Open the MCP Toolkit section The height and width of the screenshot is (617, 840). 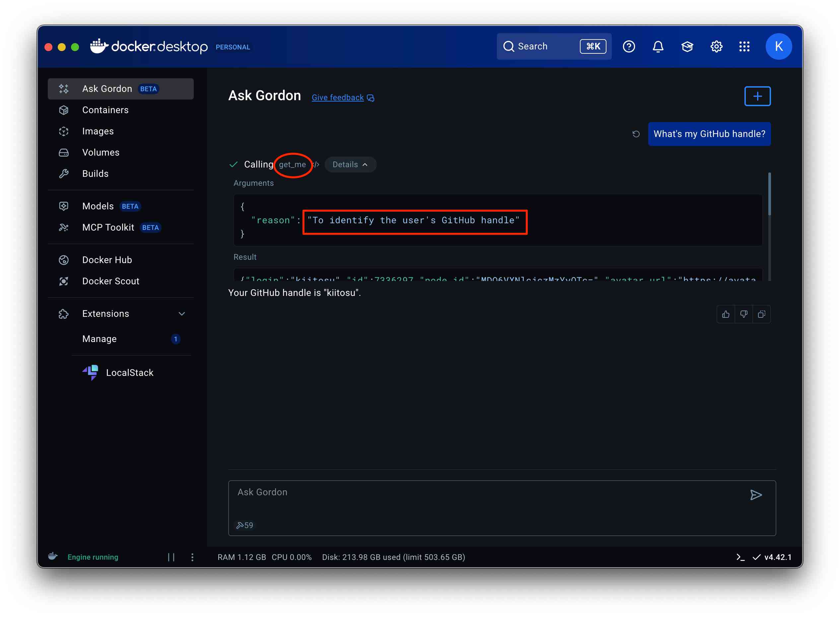[x=108, y=227]
